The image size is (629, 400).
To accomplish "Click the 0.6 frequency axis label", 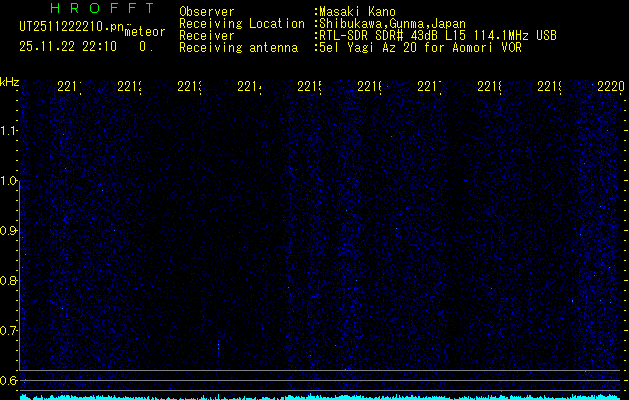I will (x=8, y=380).
